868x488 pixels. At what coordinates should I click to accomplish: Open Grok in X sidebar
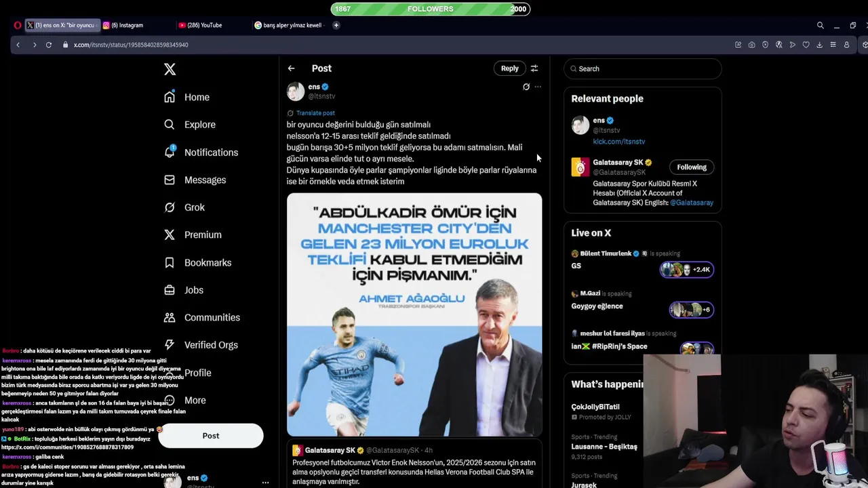click(184, 207)
